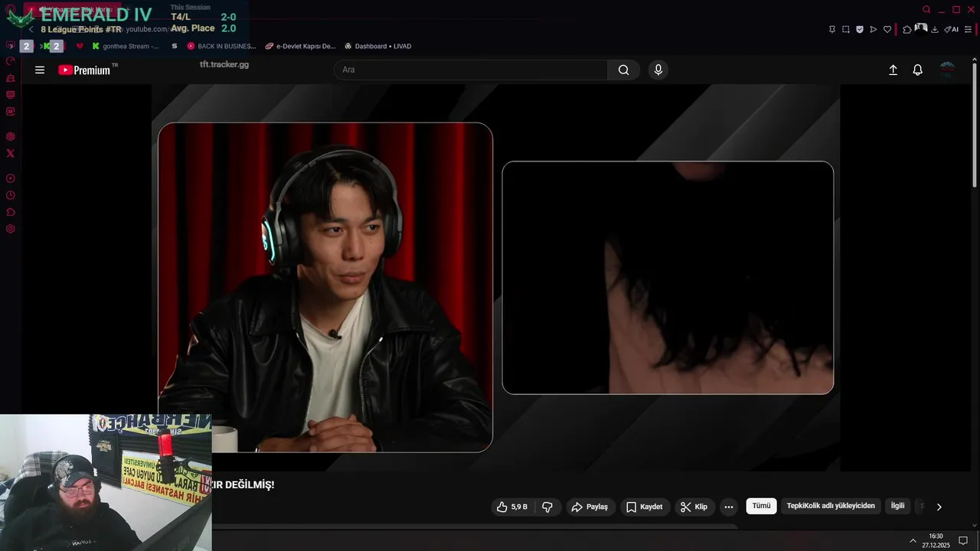Open the red heart bookmark icon
The width and height of the screenshot is (980, 551).
tap(80, 46)
